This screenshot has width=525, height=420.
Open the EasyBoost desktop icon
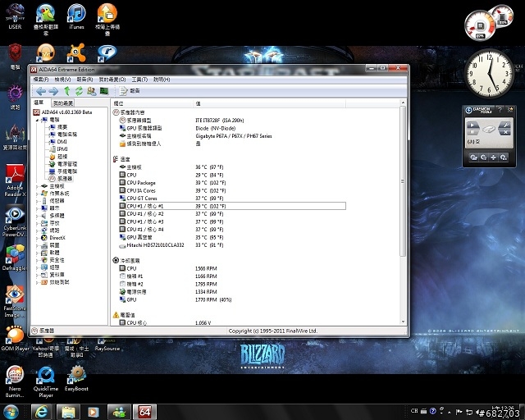point(76,378)
